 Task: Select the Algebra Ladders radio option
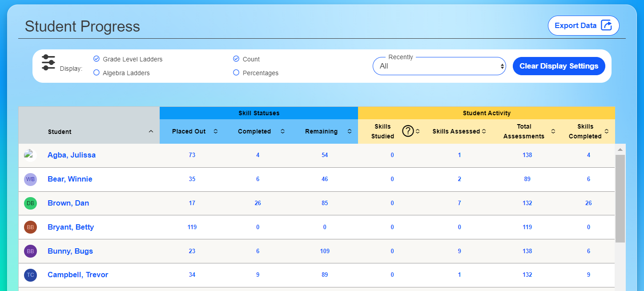point(97,73)
